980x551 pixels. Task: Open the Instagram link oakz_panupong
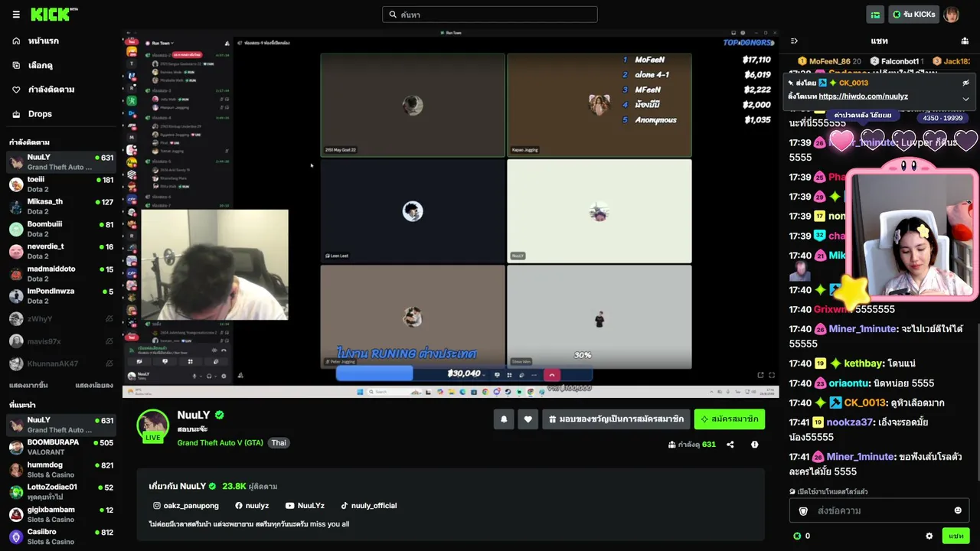(186, 505)
